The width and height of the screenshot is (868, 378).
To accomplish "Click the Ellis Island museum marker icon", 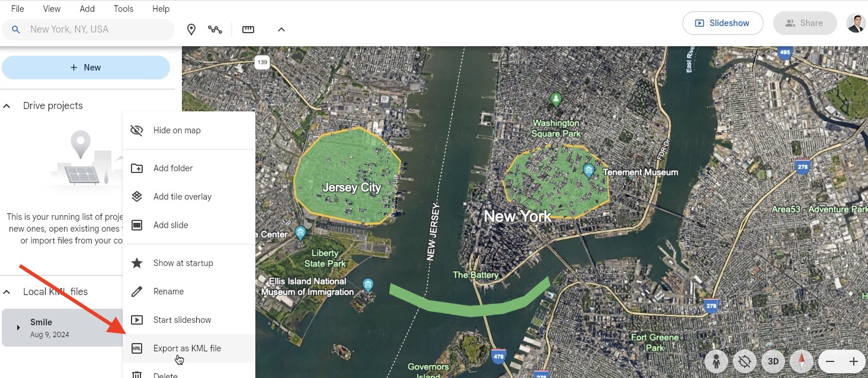I will [x=368, y=286].
